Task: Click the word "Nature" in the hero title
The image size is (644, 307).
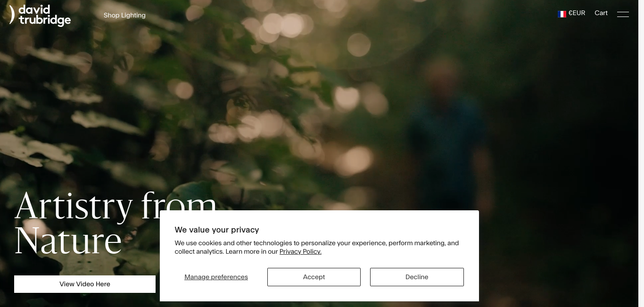Action: coord(68,241)
